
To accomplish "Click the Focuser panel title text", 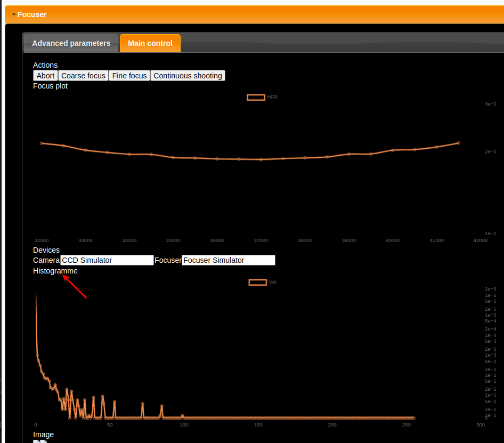I will point(32,14).
